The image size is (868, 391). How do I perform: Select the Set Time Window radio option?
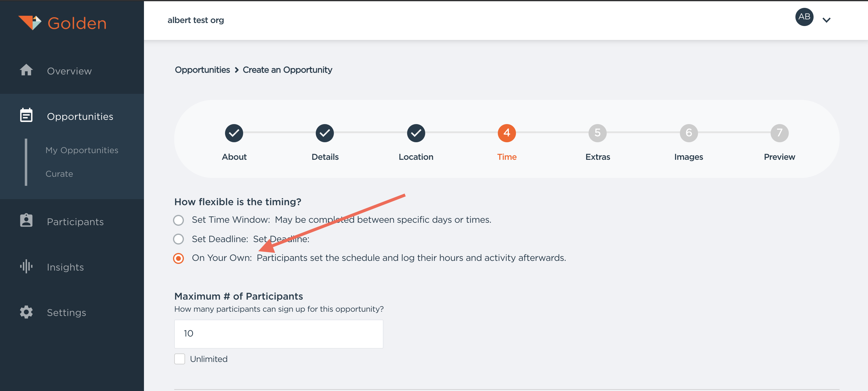click(x=178, y=220)
